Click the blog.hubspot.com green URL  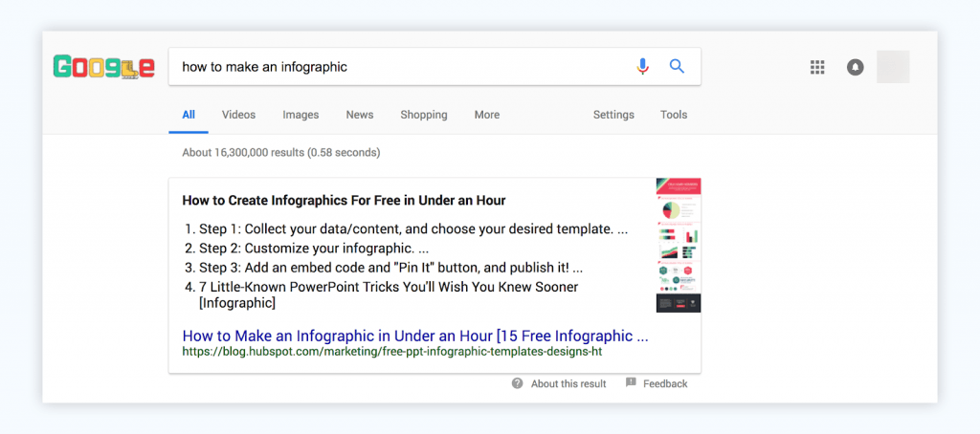coord(391,352)
